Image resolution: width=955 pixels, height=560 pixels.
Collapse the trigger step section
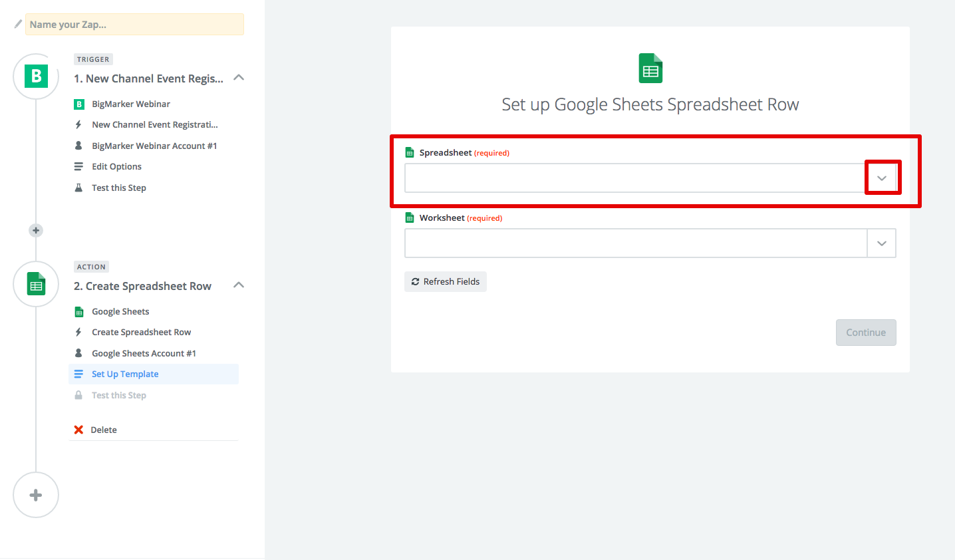coord(239,78)
